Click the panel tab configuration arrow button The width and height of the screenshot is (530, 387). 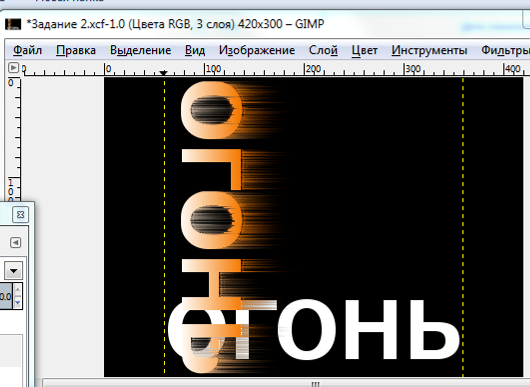click(15, 242)
